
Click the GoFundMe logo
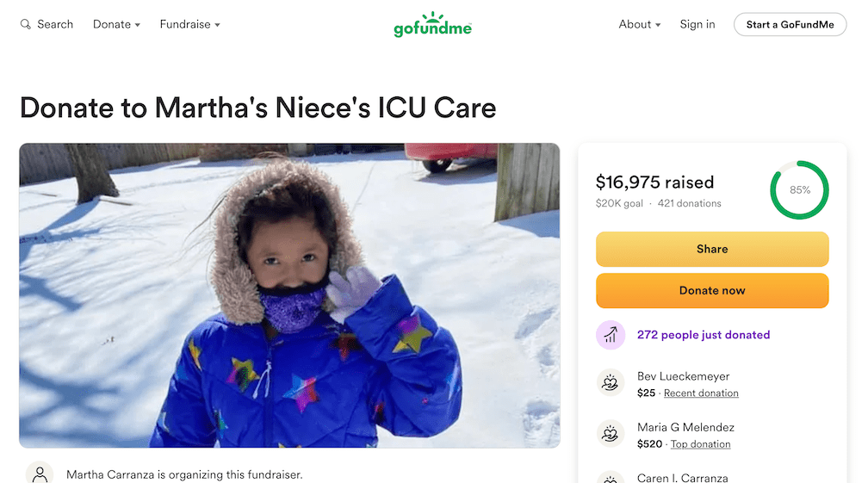point(433,24)
